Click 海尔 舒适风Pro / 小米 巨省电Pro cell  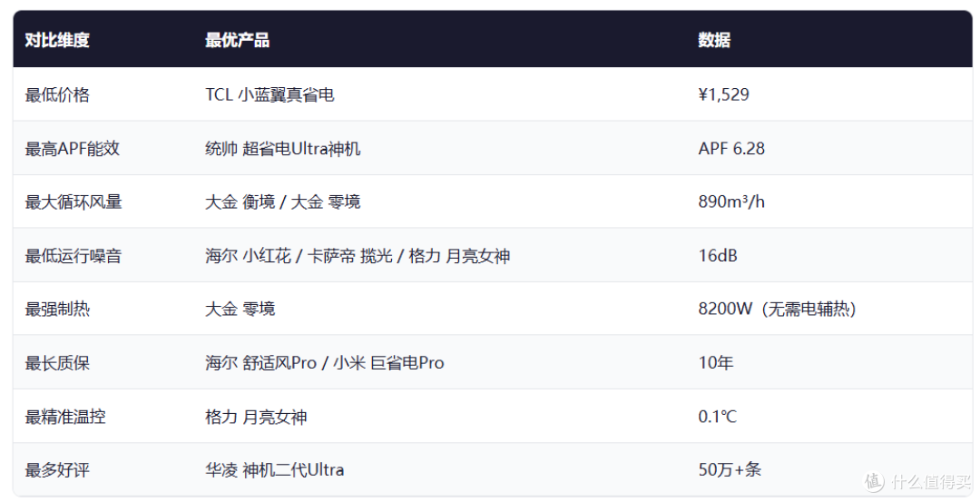(324, 362)
